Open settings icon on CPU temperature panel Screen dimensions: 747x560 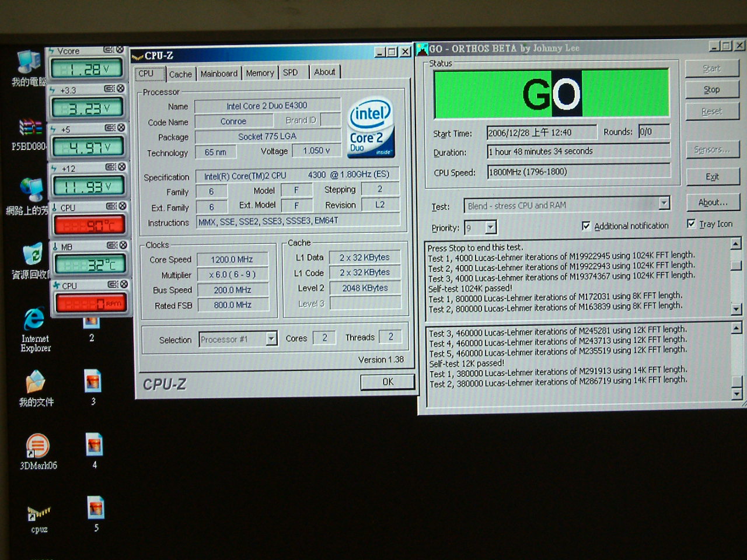(111, 206)
